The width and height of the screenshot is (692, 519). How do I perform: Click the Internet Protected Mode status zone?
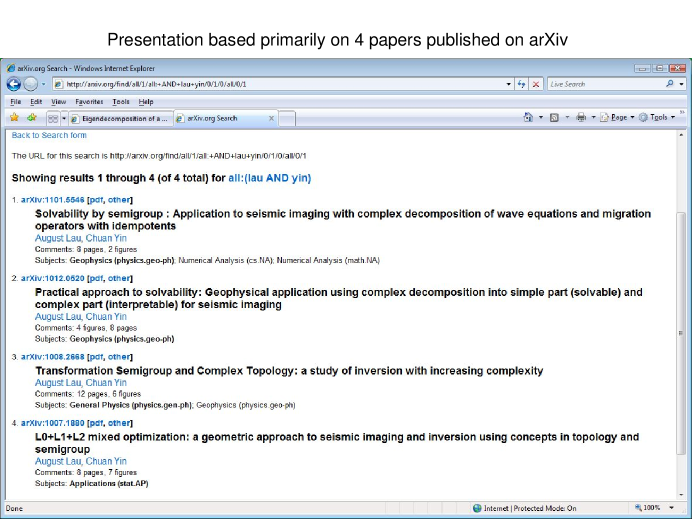[524, 508]
